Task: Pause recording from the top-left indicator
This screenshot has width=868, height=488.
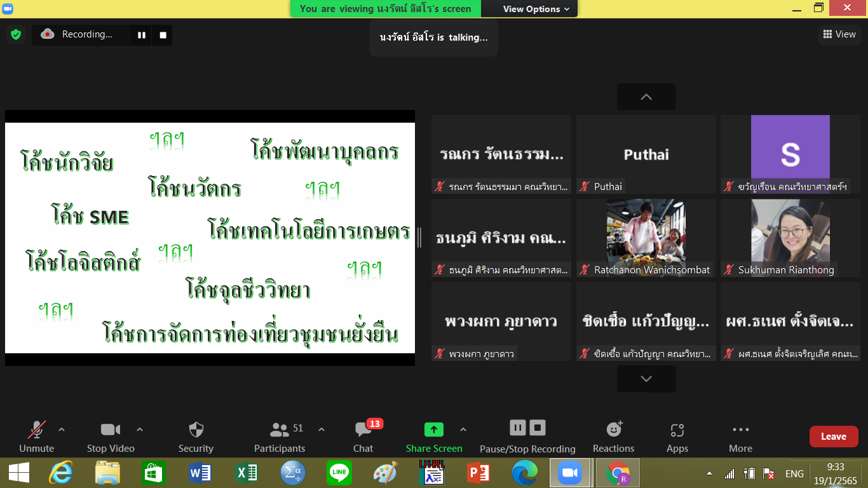Action: pyautogui.click(x=142, y=35)
